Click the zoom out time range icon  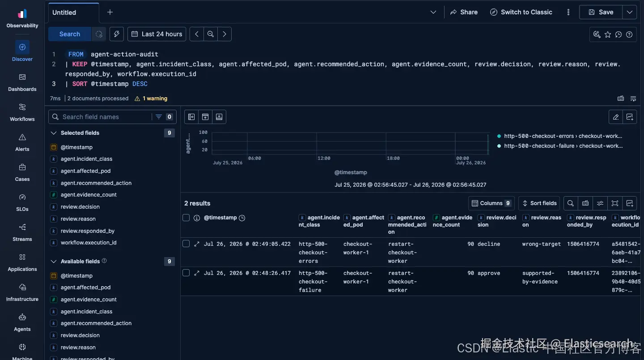coord(210,34)
